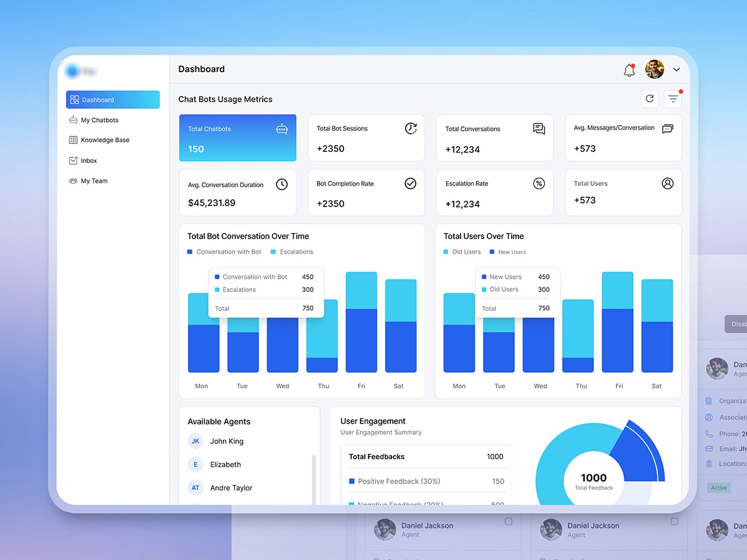Click the Mon bar in Total Users chart
747x560 pixels.
[x=459, y=333]
